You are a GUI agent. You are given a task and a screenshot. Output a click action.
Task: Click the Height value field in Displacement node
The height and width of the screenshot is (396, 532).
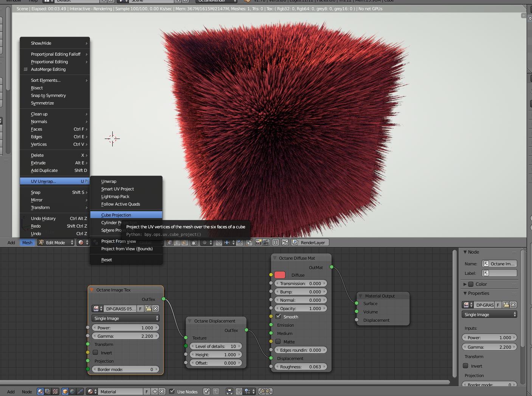click(216, 355)
